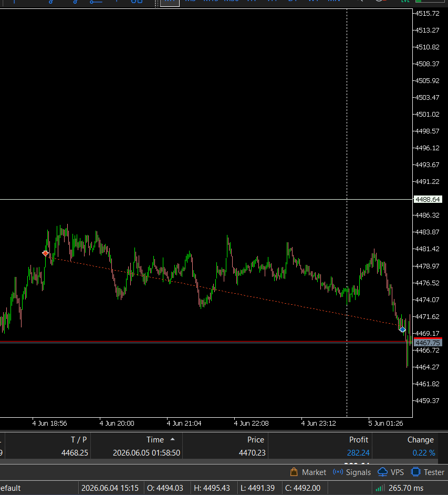Click the red horizontal stop level line

[x=205, y=342]
